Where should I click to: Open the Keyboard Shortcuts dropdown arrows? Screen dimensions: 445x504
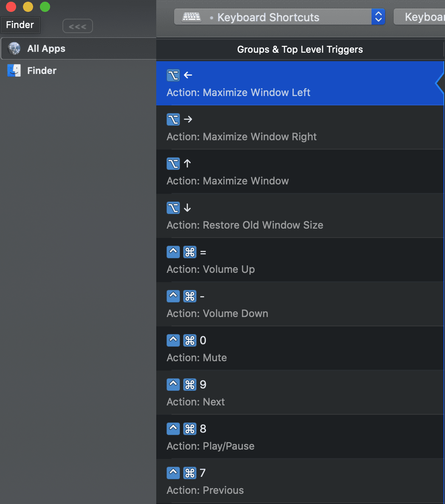(x=378, y=17)
